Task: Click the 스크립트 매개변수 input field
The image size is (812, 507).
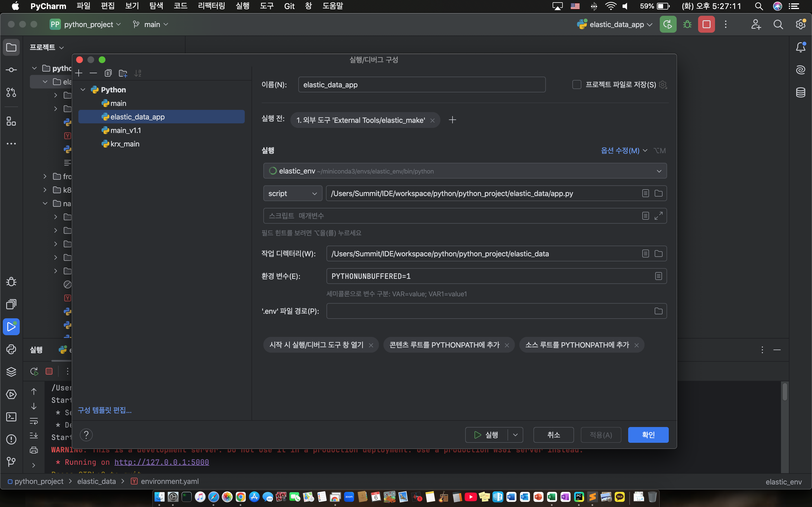Action: tap(450, 215)
